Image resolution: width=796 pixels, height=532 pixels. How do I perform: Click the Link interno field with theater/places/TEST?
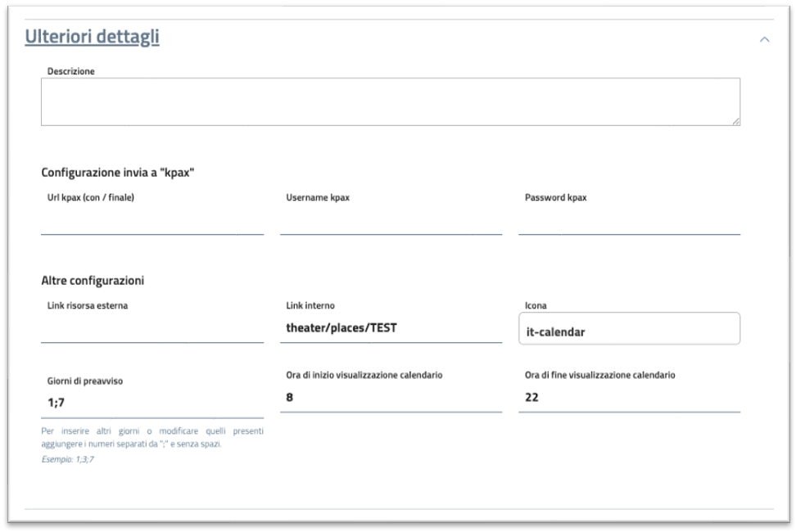click(391, 329)
